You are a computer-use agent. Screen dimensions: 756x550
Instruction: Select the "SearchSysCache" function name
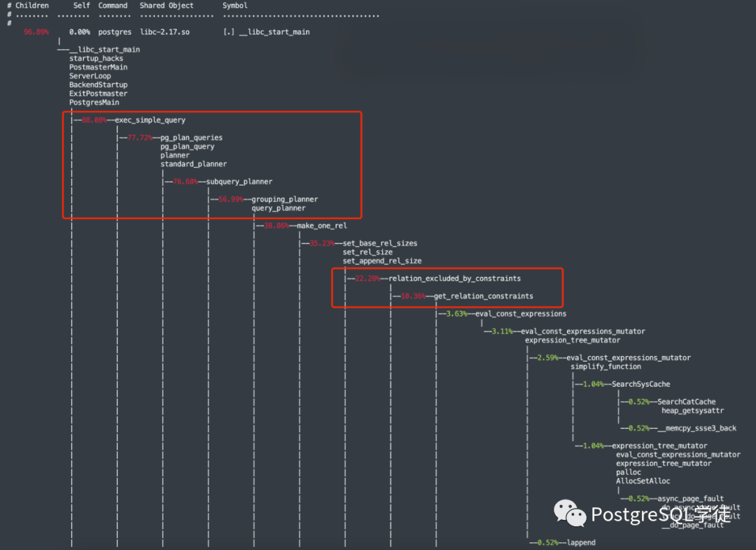[640, 384]
